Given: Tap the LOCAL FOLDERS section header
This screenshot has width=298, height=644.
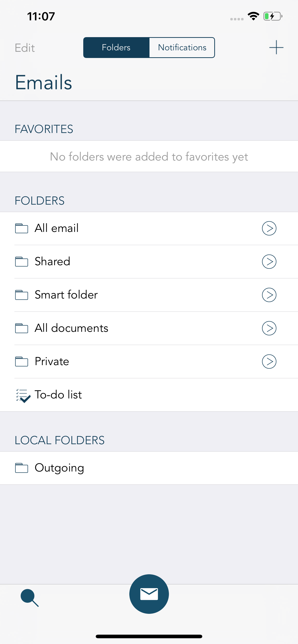Looking at the screenshot, I should click(60, 440).
